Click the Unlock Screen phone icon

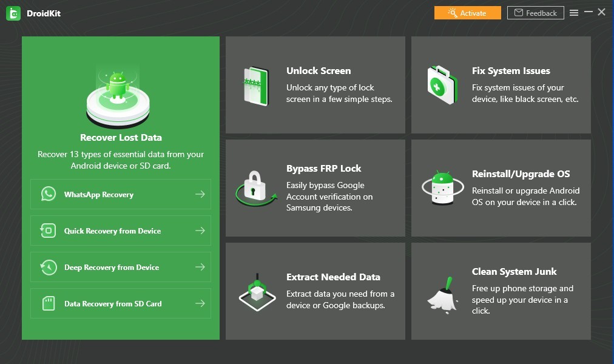256,87
